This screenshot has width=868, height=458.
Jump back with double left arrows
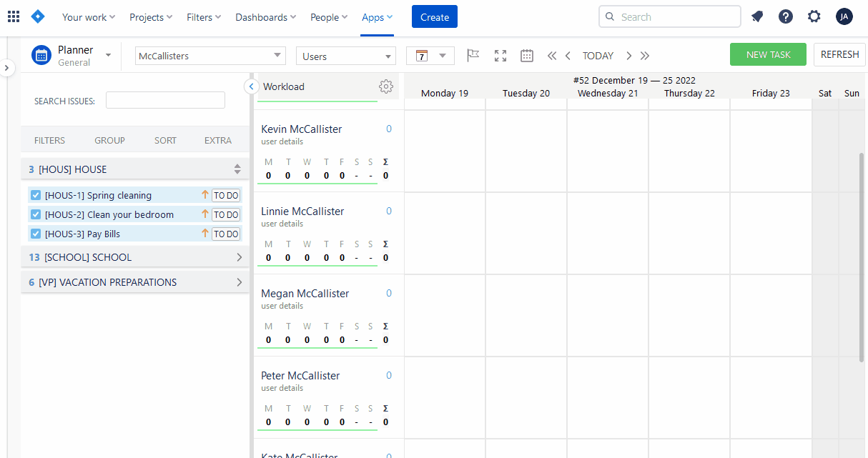coord(552,56)
